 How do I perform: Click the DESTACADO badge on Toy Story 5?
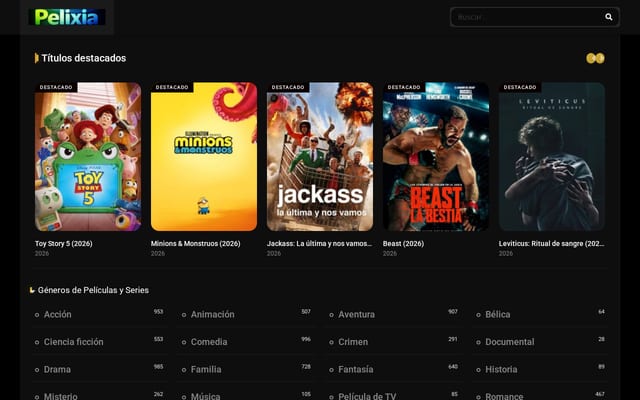coord(56,87)
